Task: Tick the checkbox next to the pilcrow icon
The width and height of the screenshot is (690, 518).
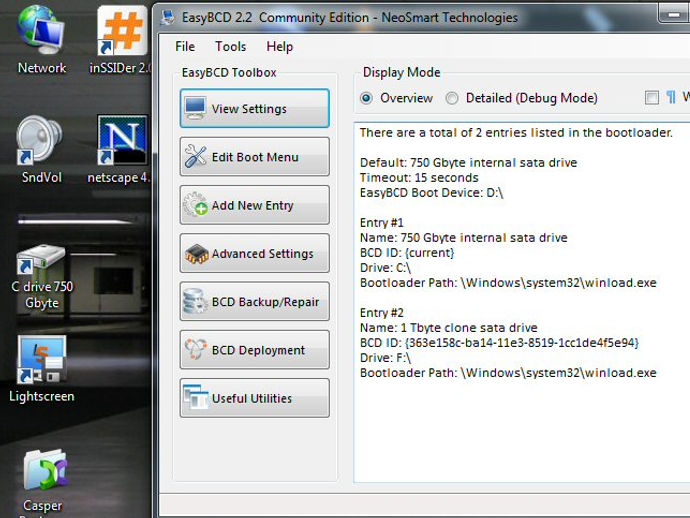Action: [652, 97]
